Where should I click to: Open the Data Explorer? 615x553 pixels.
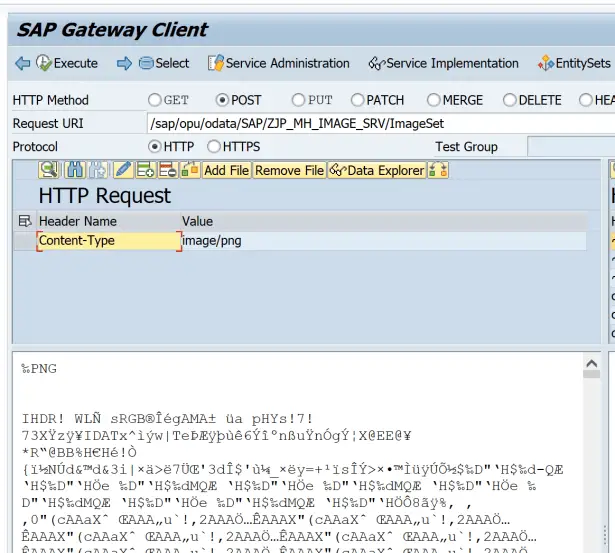click(377, 170)
